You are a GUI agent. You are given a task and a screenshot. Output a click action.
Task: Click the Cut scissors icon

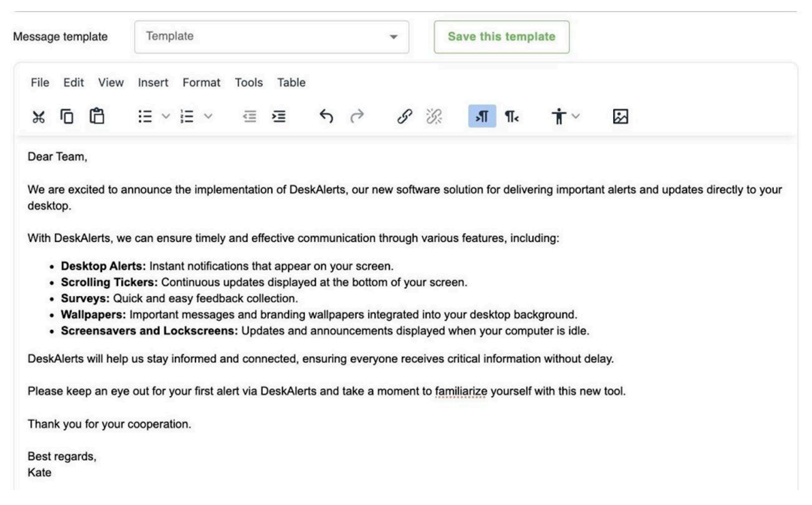38,116
